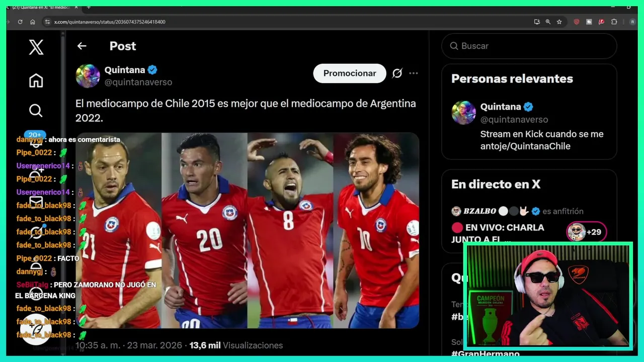Open the three-dot post options menu
Image resolution: width=644 pixels, height=362 pixels.
[x=414, y=73]
